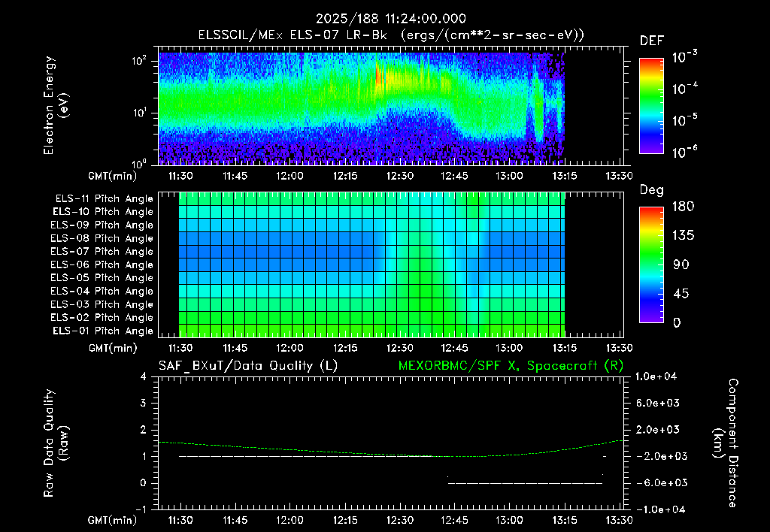Click the 13:30 tick label under the spectrogram
This screenshot has width=770, height=532.
(x=620, y=176)
